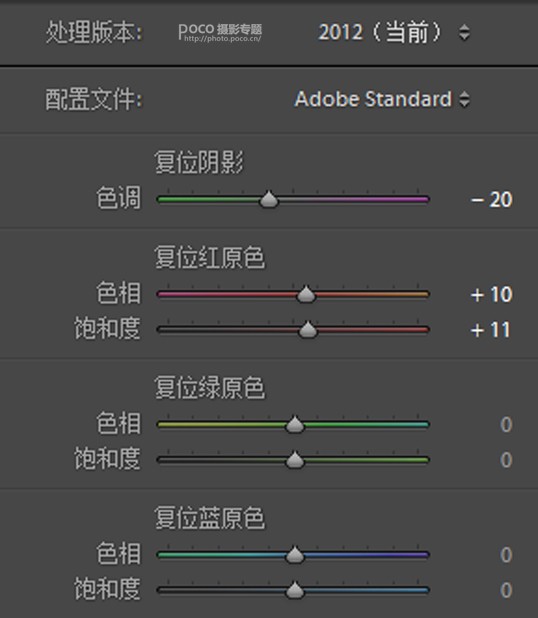Click the green hue value field
Viewport: 538px width, 618px height.
coord(506,424)
